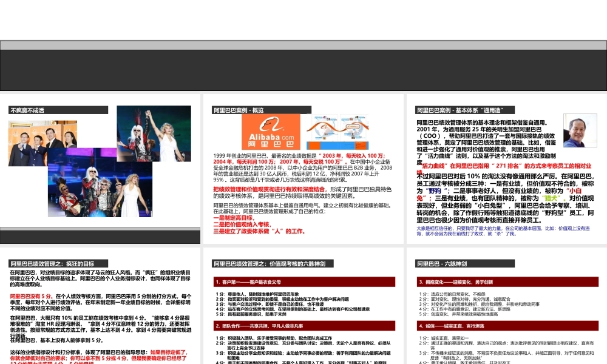Click the Alibaba website screenshots image beside the logo

[337, 132]
